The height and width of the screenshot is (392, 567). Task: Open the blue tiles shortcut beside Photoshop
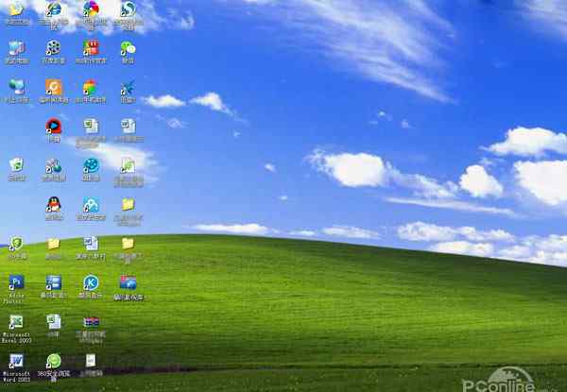(54, 282)
